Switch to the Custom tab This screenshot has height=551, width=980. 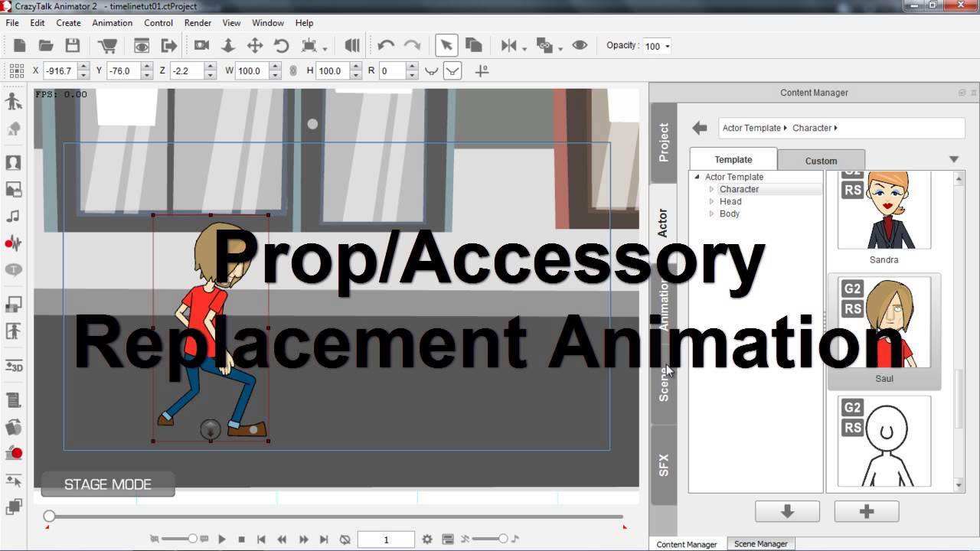(x=821, y=161)
